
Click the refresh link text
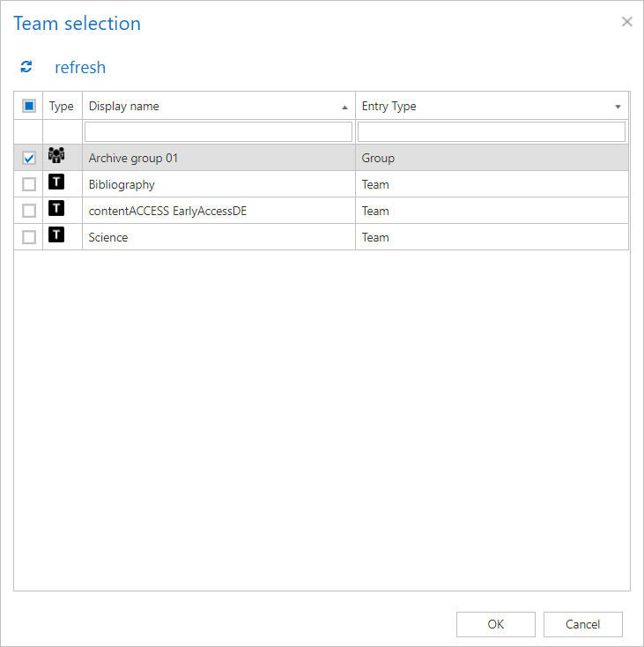[x=80, y=68]
